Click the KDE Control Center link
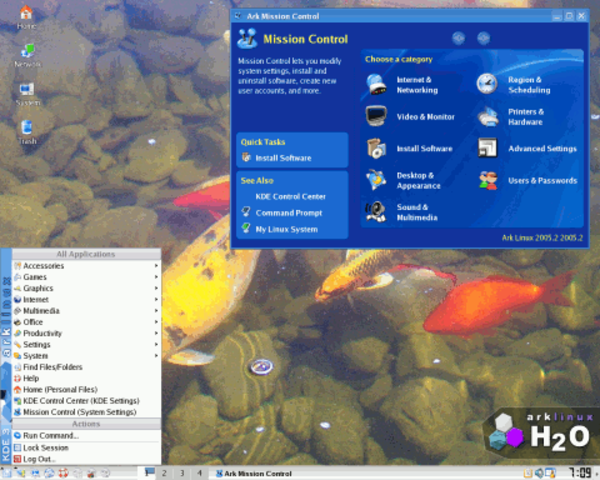The width and height of the screenshot is (600, 480). point(290,196)
